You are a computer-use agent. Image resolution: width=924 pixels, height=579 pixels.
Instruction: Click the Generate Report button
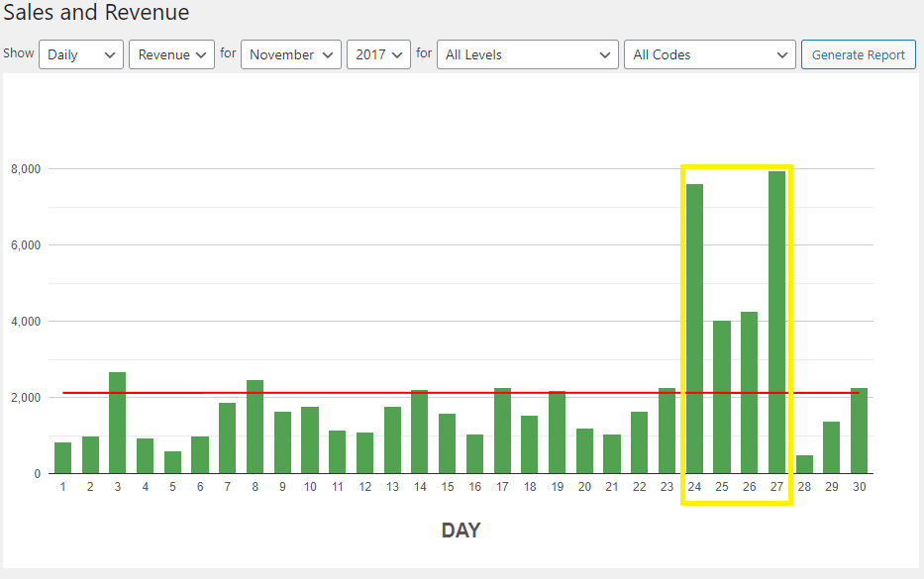point(858,54)
